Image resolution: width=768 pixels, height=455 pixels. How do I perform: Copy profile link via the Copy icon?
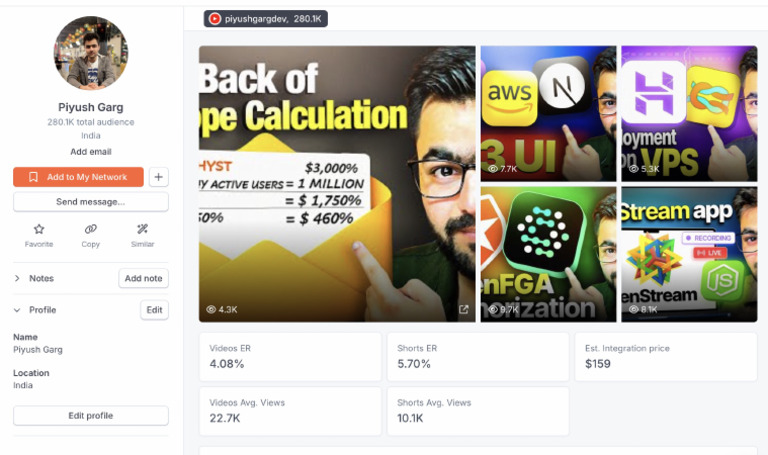click(x=91, y=229)
